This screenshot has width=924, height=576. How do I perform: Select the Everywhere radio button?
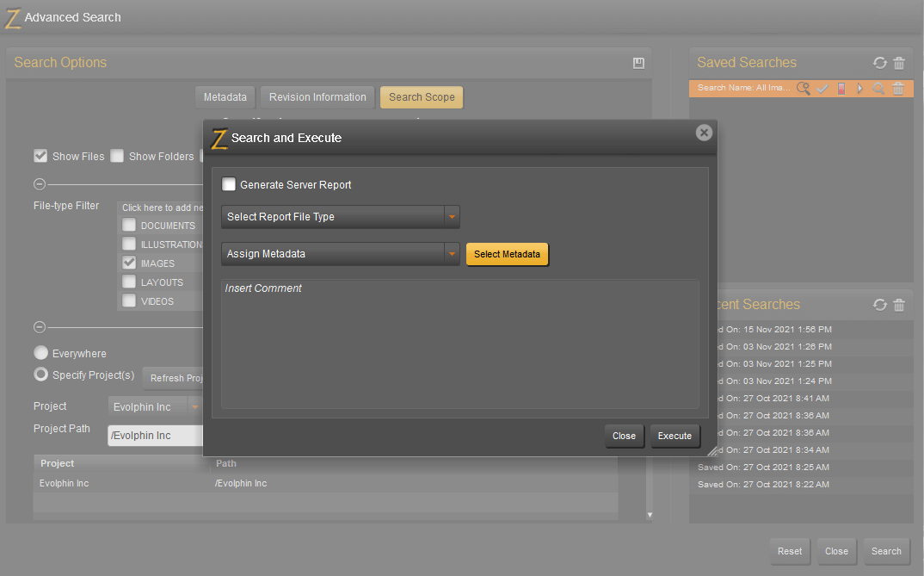(x=40, y=353)
